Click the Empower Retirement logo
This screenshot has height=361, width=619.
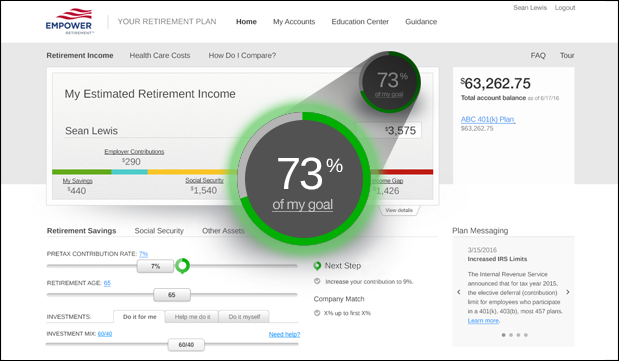coord(70,21)
